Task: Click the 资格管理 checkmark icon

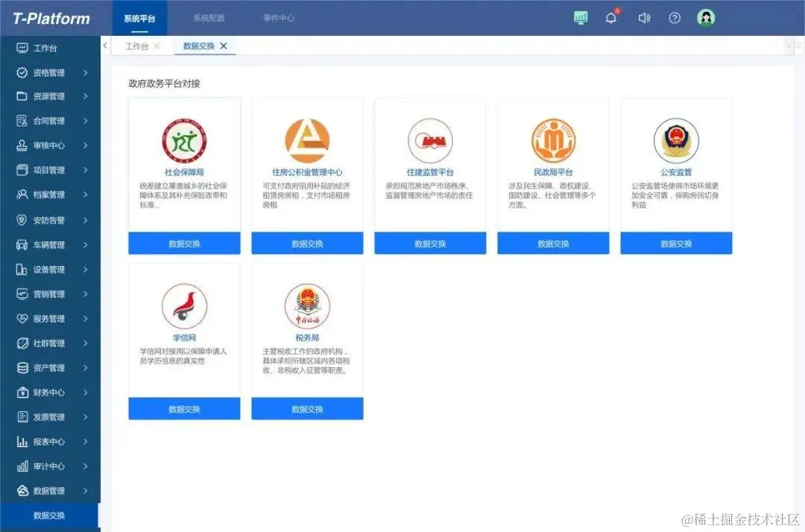Action: [x=22, y=72]
